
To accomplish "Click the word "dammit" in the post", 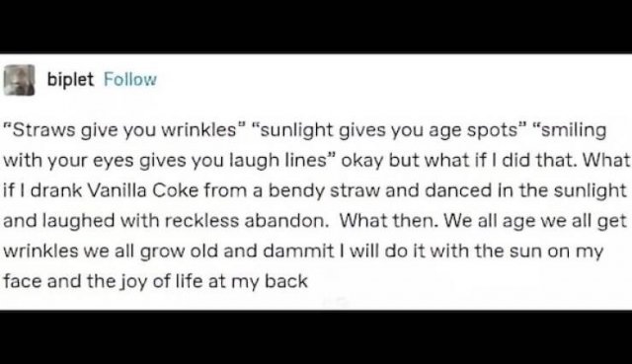I will click(x=298, y=251).
